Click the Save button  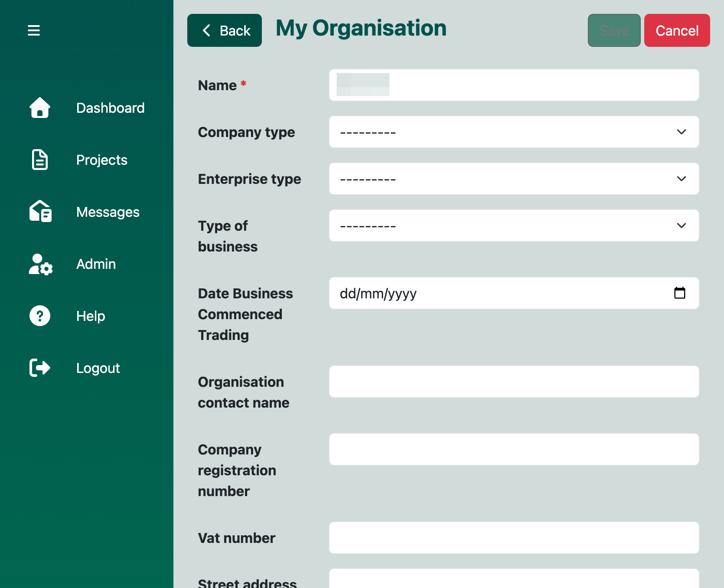coord(614,30)
